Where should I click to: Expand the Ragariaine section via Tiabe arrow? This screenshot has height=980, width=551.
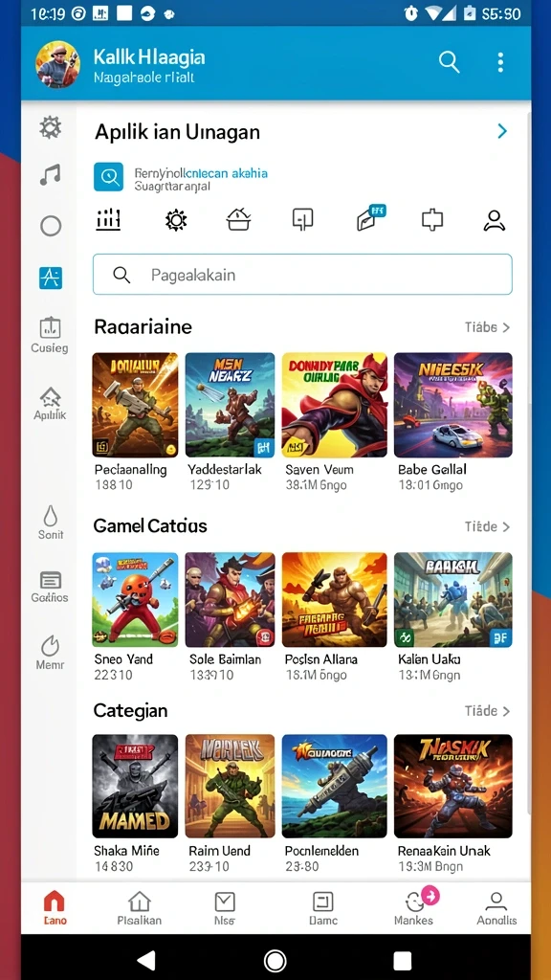[487, 327]
